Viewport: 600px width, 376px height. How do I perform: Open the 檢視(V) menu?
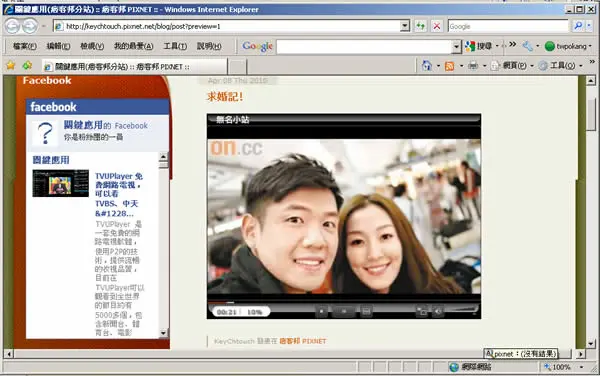(x=92, y=46)
